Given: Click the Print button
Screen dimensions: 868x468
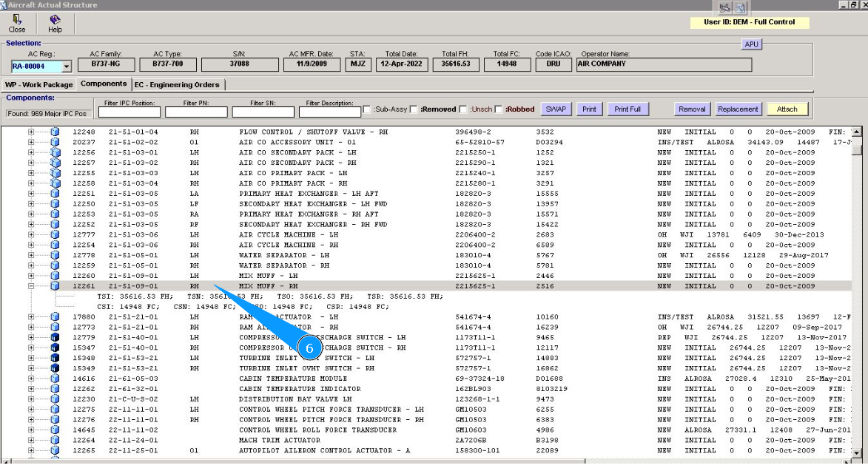Looking at the screenshot, I should 589,109.
